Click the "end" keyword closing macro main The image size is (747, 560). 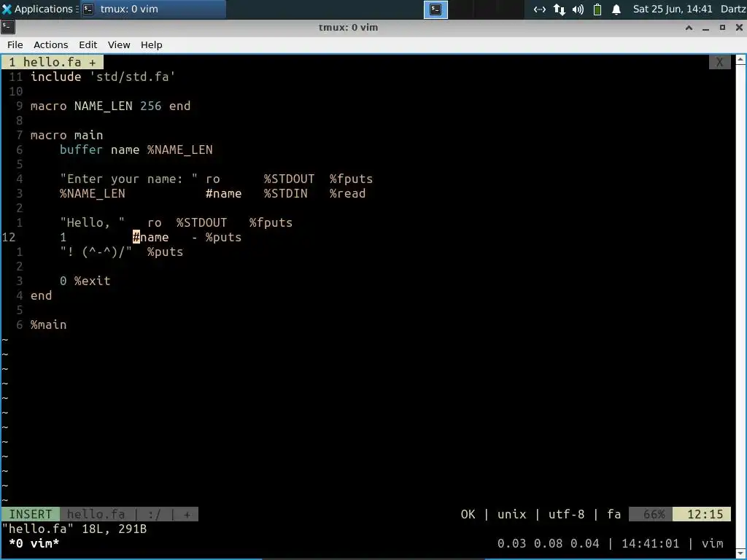41,296
